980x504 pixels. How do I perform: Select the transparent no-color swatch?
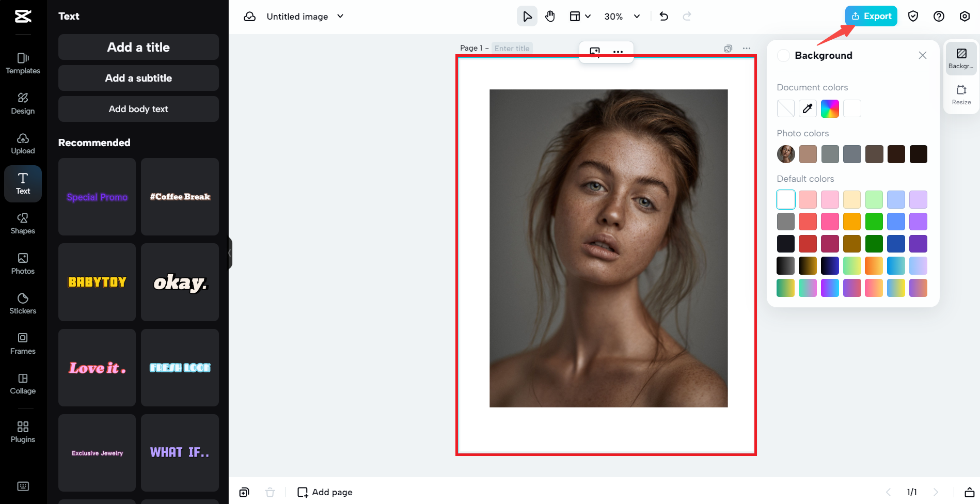click(x=786, y=108)
